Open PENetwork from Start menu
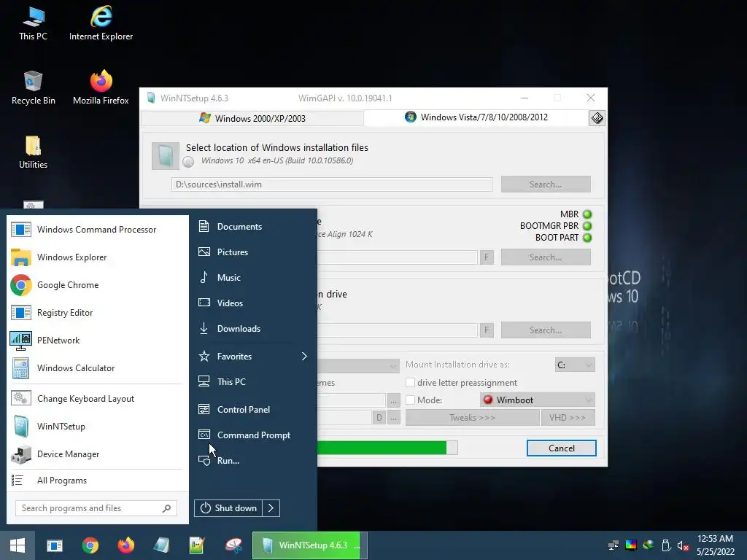 coord(96,340)
